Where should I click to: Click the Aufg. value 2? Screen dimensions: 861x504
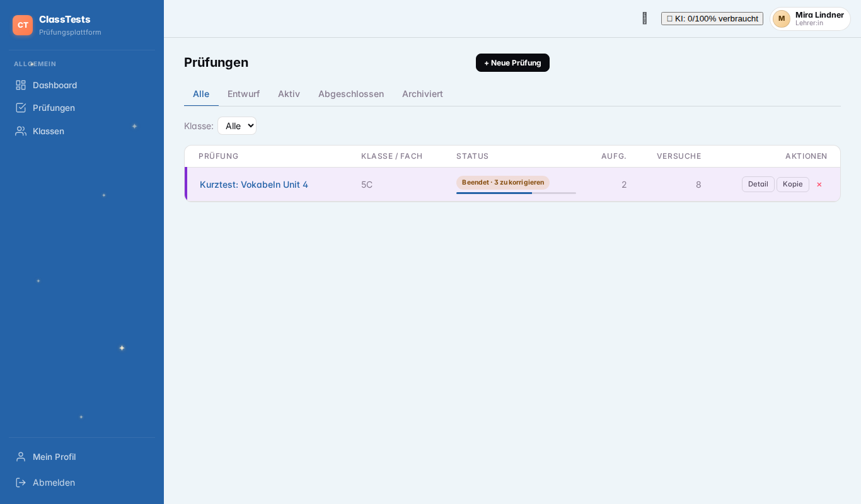click(x=624, y=185)
